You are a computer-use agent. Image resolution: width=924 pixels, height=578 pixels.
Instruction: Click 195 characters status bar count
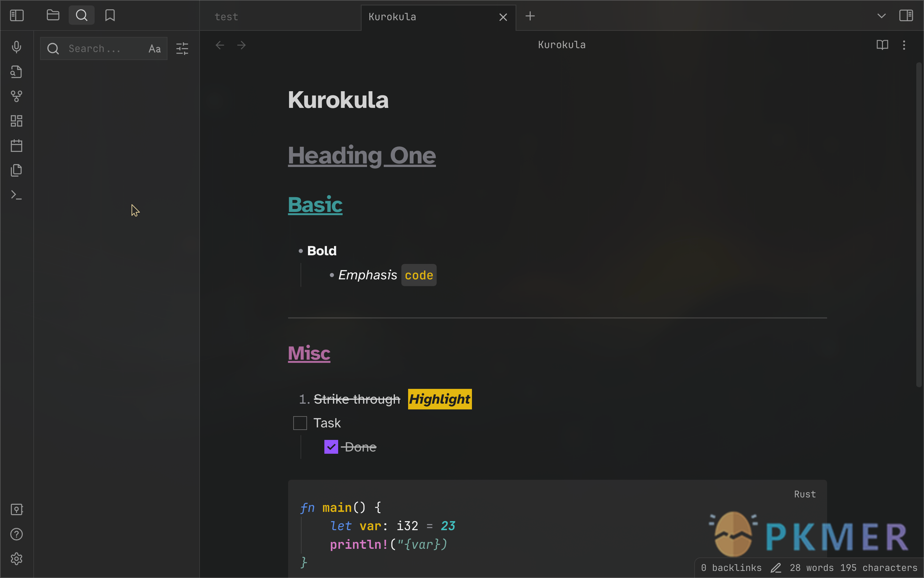[878, 568]
